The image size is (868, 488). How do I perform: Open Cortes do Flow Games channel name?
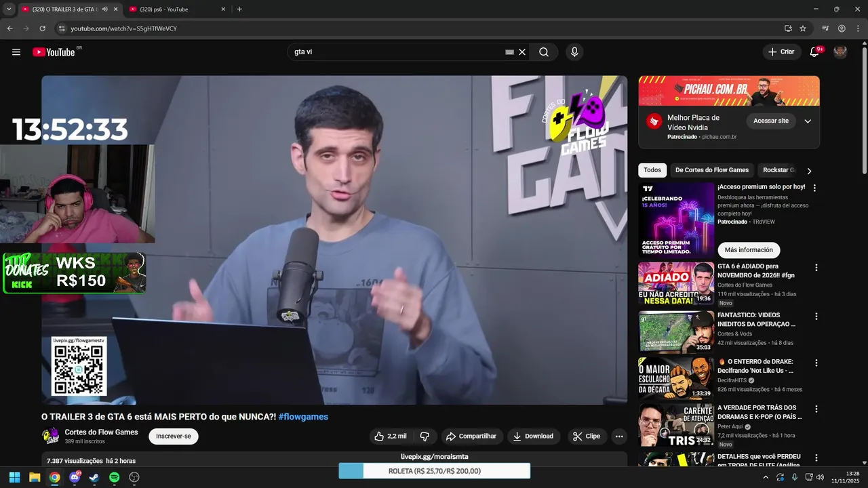tap(101, 432)
